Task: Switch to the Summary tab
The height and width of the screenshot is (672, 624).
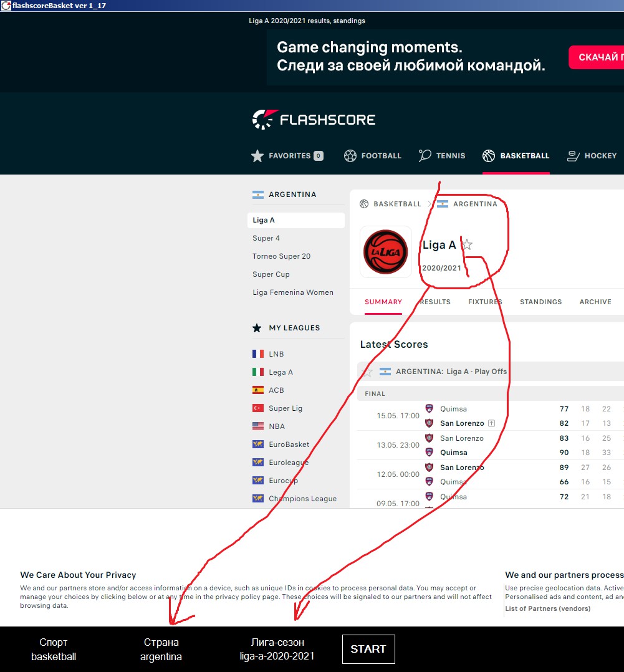Action: (x=383, y=302)
